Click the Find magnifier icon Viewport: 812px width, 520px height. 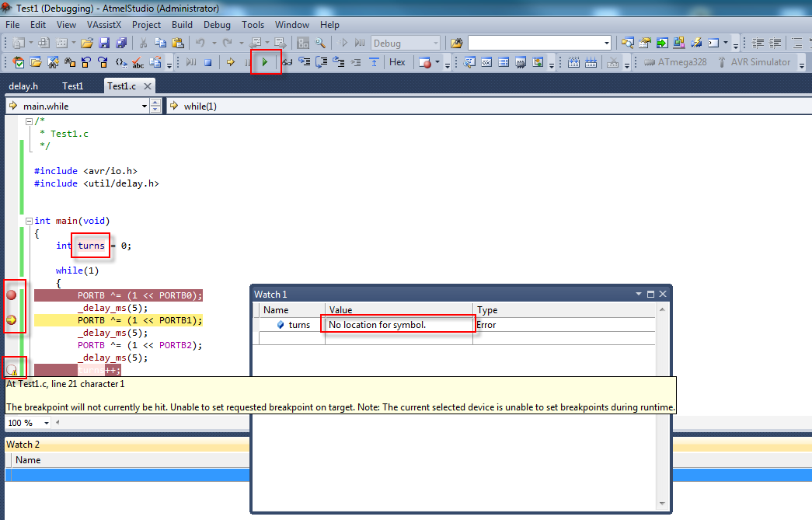click(x=320, y=43)
